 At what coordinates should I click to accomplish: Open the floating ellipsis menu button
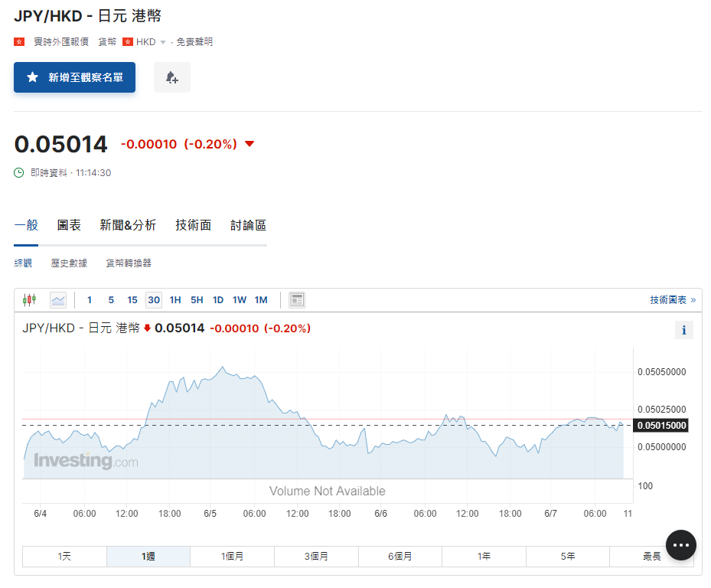[x=680, y=544]
